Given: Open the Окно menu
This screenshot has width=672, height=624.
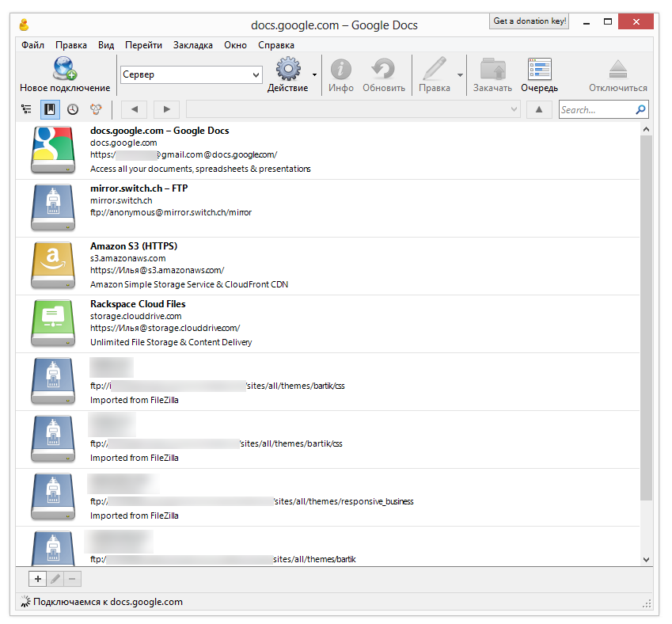Looking at the screenshot, I should (x=235, y=45).
